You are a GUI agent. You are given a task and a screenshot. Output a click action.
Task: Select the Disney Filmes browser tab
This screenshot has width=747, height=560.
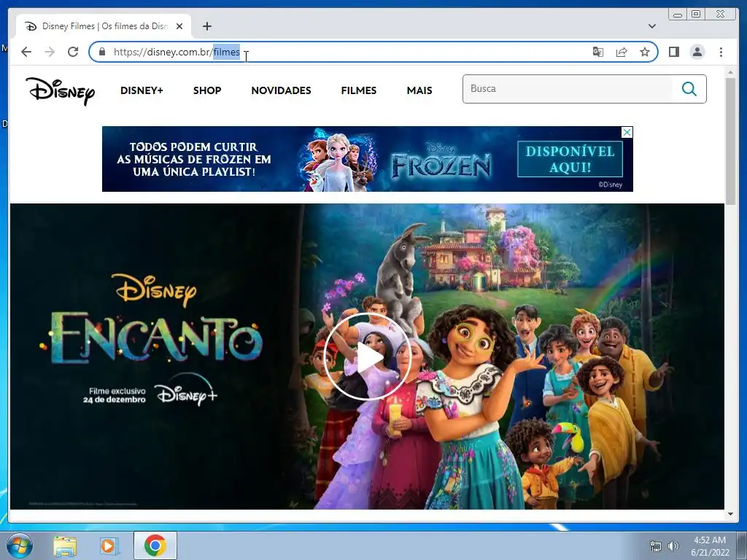pyautogui.click(x=104, y=26)
